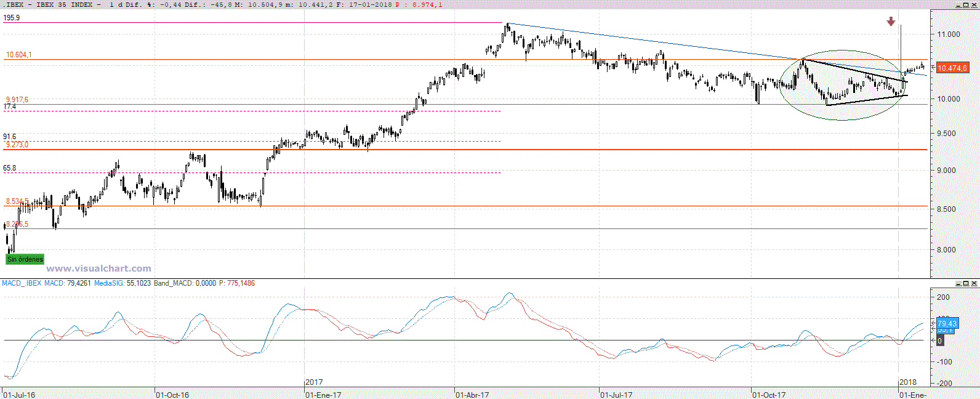Click the 01-Oct-16 date axis label

(x=172, y=395)
